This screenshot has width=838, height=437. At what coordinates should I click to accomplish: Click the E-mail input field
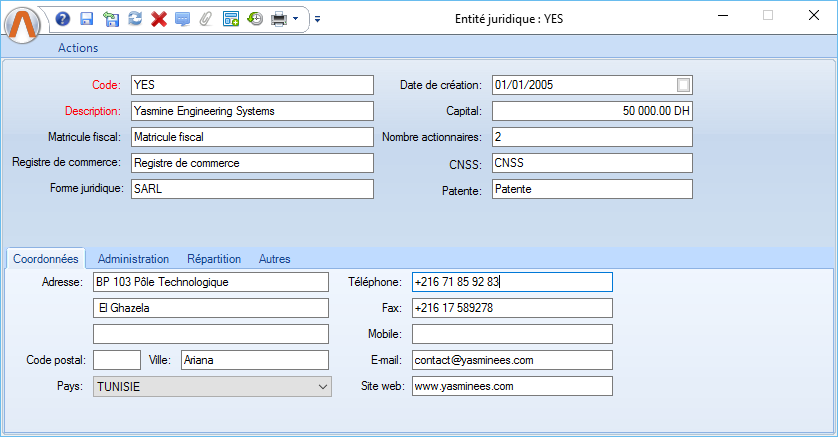[x=512, y=360]
